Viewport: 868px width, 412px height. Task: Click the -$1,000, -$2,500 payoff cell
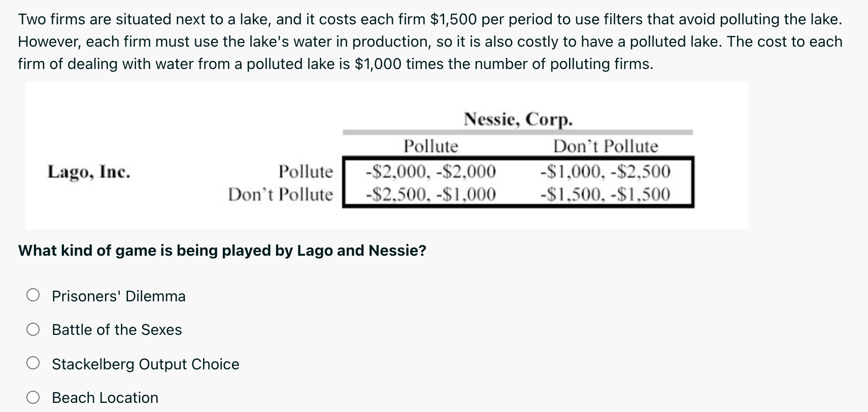pos(605,171)
